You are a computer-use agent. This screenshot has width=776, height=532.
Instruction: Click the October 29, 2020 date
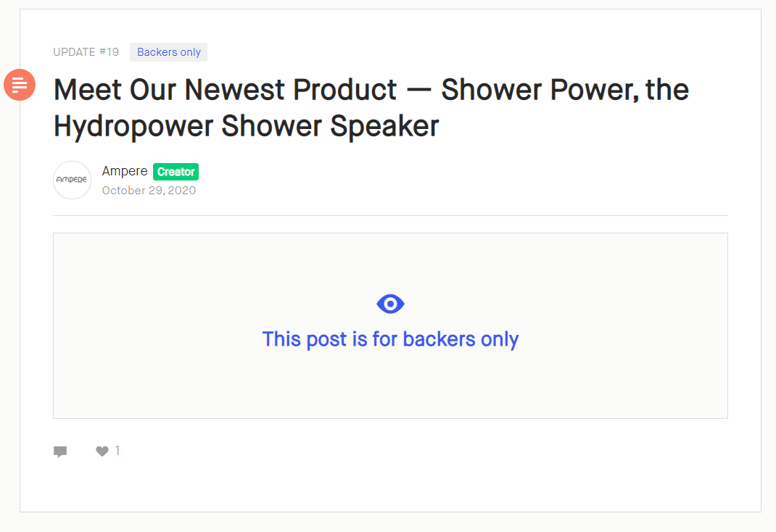click(149, 191)
